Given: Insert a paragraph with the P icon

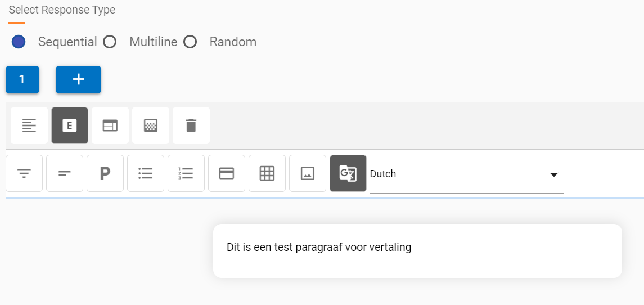Looking at the screenshot, I should pos(105,173).
